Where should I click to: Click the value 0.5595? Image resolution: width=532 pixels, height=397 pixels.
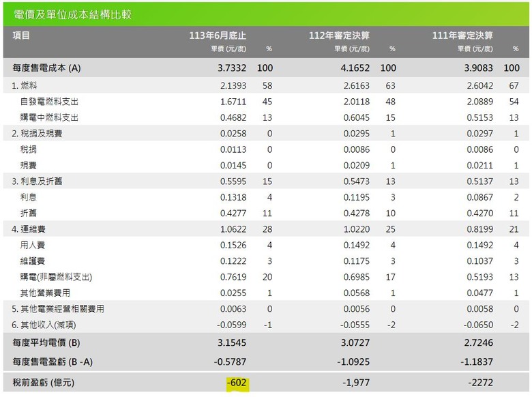233,181
